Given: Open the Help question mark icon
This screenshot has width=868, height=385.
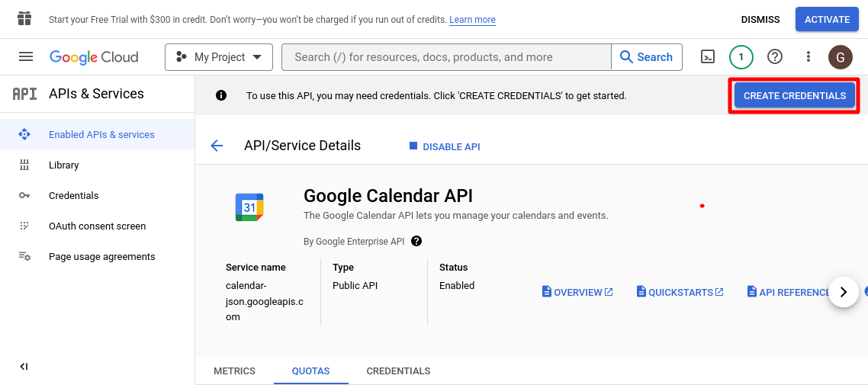Looking at the screenshot, I should [775, 56].
